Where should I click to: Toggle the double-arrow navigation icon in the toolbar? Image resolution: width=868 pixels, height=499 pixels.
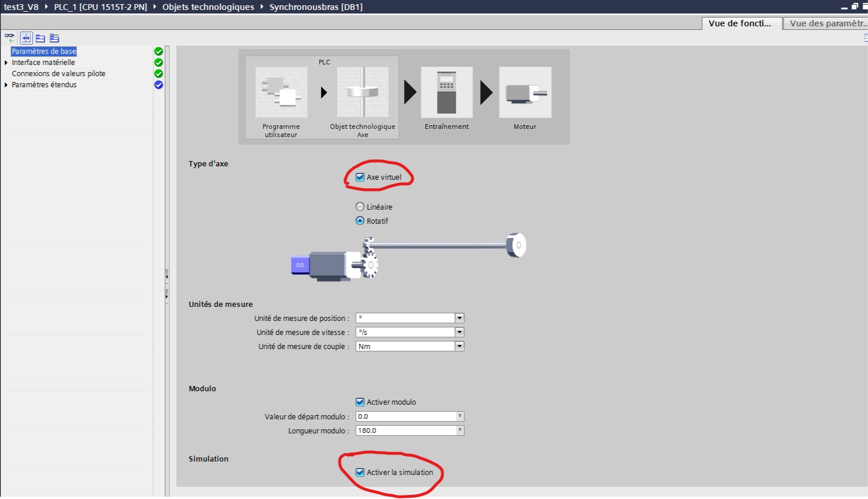[26, 38]
